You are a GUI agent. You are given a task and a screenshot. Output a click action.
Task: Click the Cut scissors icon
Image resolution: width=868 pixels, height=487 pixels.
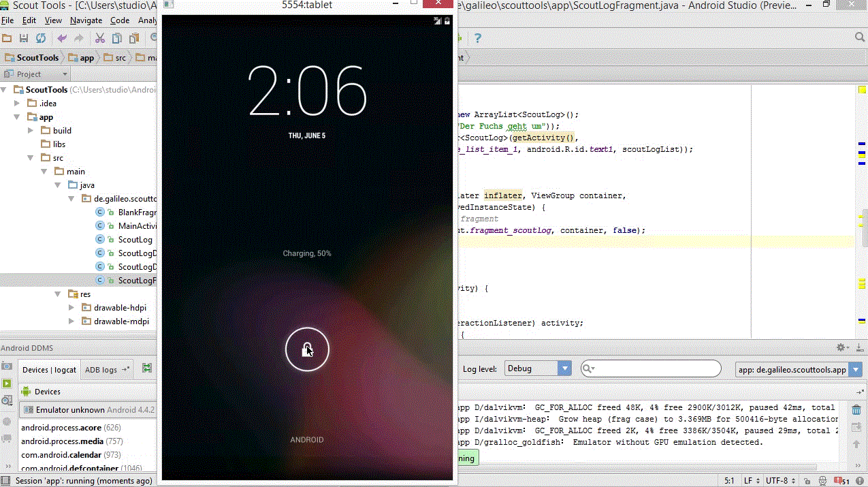[x=100, y=38]
